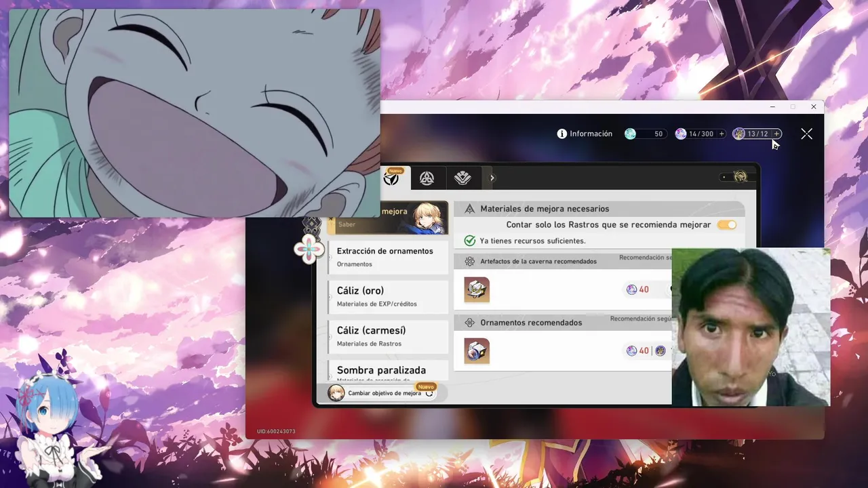This screenshot has height=488, width=868.
Task: Click the laughing anime video overlay
Action: (194, 113)
